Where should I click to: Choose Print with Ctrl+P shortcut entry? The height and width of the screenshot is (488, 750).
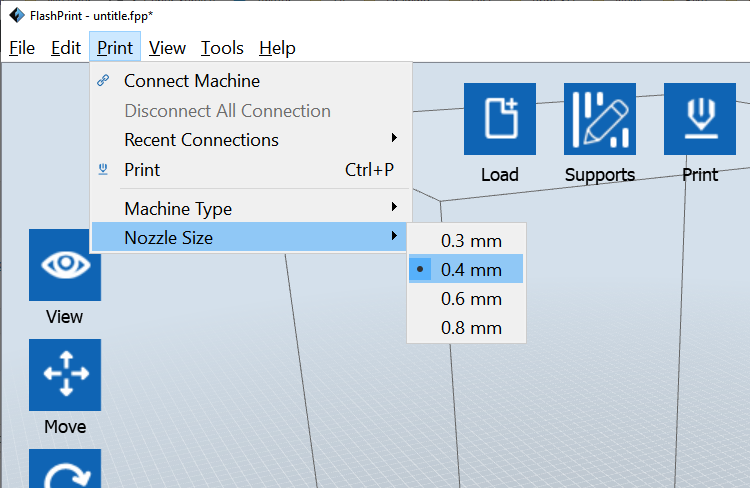251,169
